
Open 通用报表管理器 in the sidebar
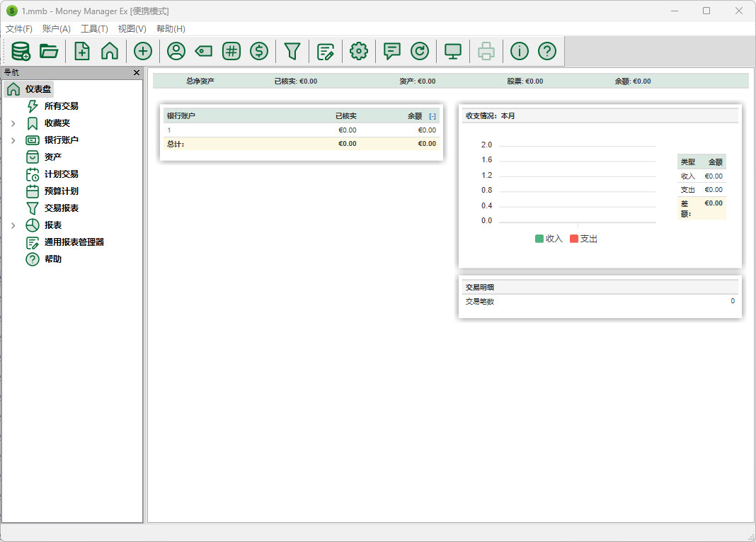(x=74, y=242)
